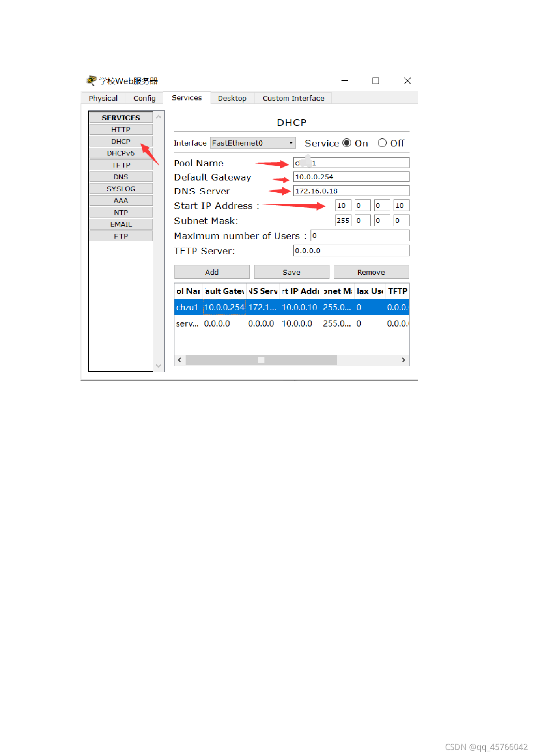Viewport: 534px width, 756px height.
Task: Click the Max User column header
Action: point(370,291)
